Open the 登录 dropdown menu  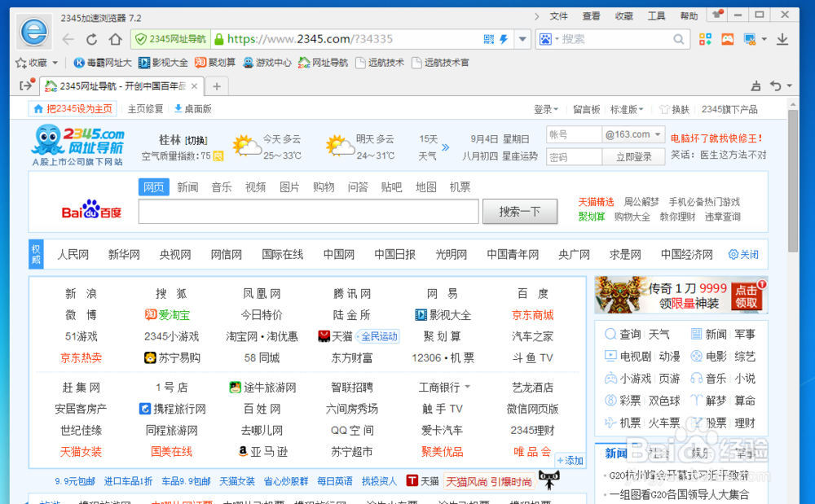pyautogui.click(x=546, y=110)
